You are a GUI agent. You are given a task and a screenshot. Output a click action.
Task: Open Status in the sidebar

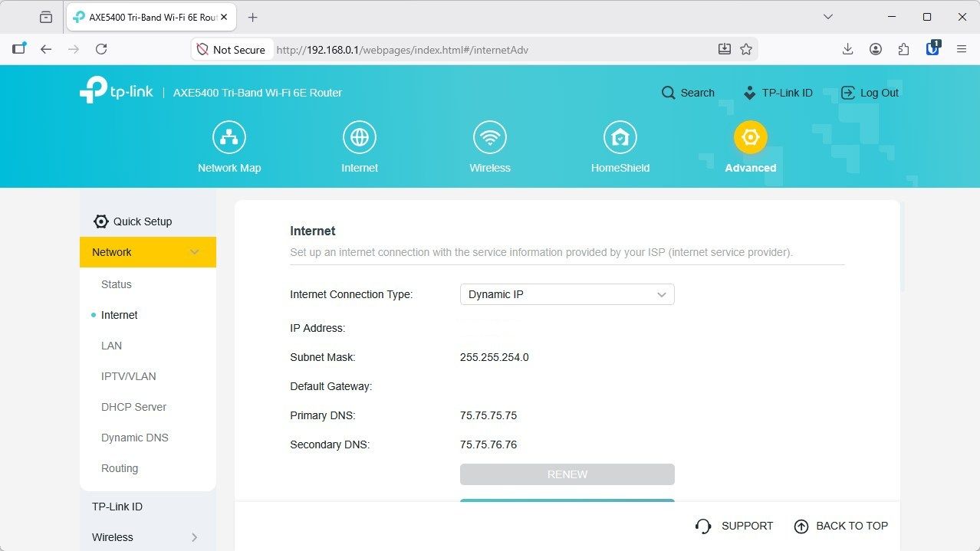tap(117, 284)
